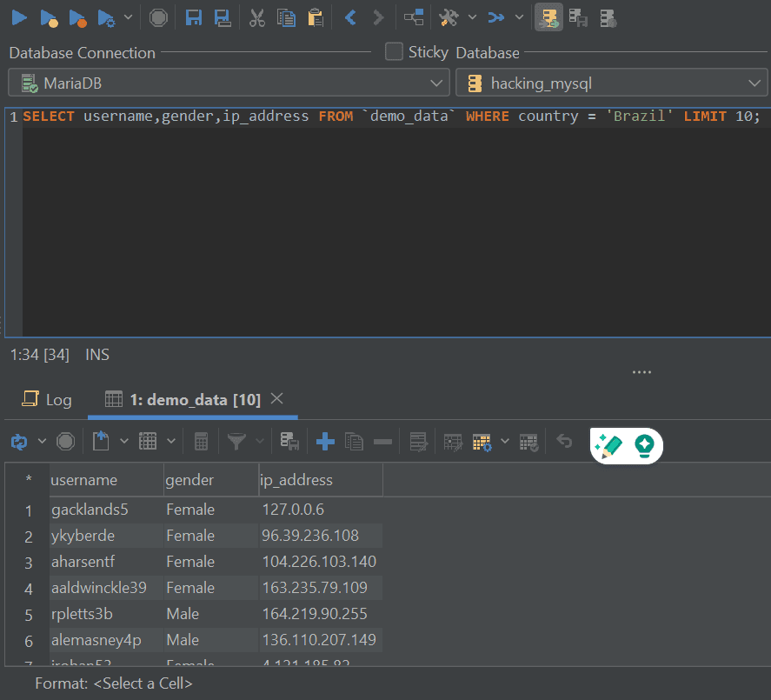Click the wrench and hammer tools icon
This screenshot has width=771, height=700.
(x=449, y=18)
